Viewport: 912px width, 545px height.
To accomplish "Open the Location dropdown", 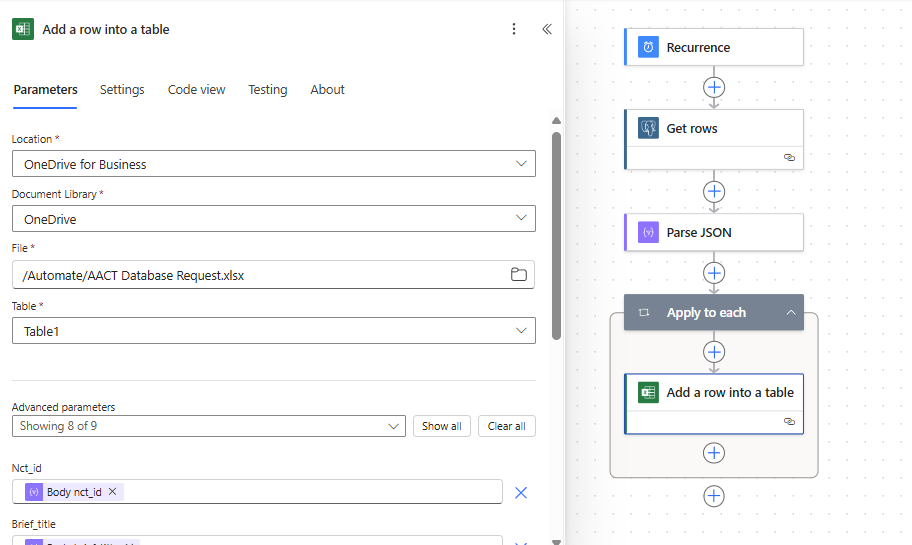I will [x=273, y=164].
